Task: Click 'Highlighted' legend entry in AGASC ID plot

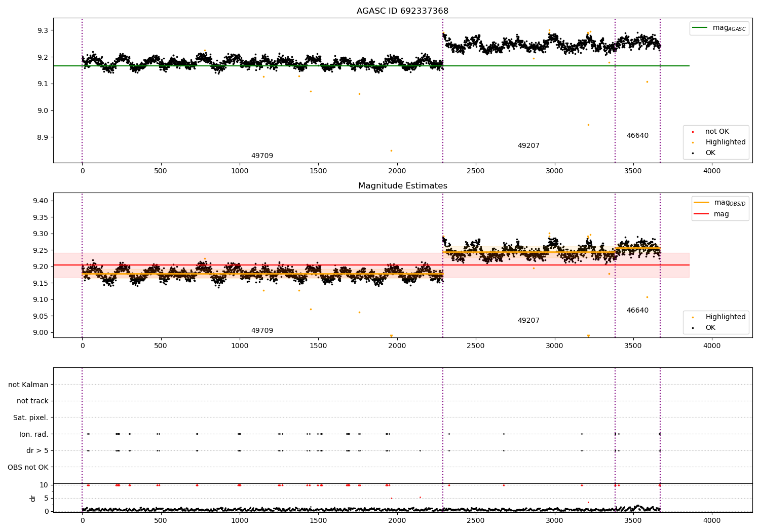Action: pos(719,142)
